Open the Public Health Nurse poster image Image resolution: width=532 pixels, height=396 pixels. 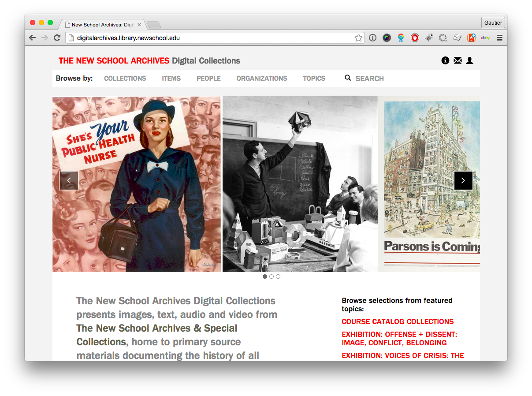[137, 184]
